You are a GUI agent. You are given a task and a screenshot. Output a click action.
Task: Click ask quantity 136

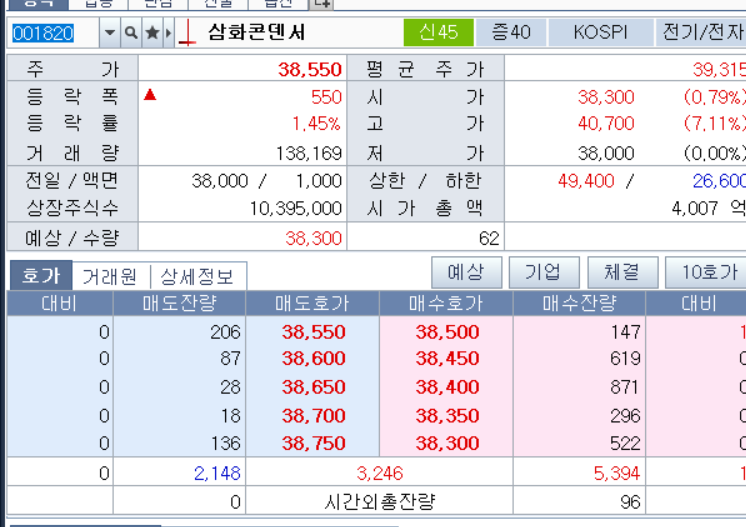226,443
